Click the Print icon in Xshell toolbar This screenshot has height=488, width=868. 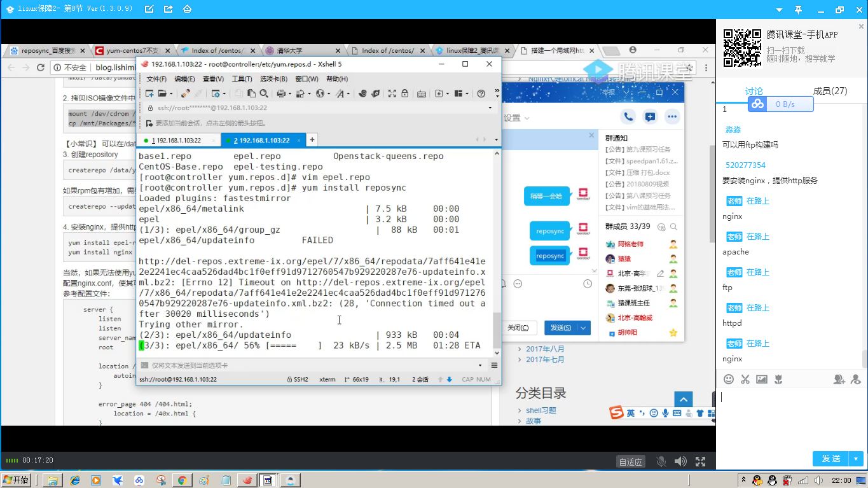click(281, 94)
